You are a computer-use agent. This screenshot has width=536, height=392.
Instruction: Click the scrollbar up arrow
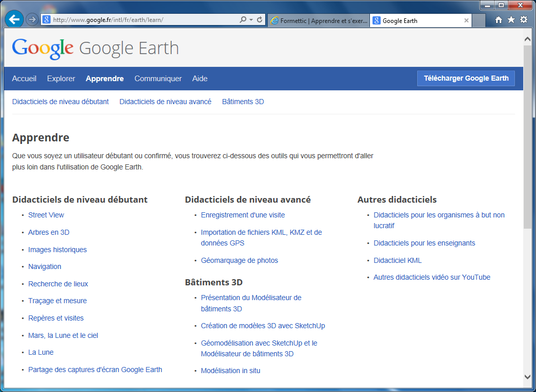tap(527, 39)
